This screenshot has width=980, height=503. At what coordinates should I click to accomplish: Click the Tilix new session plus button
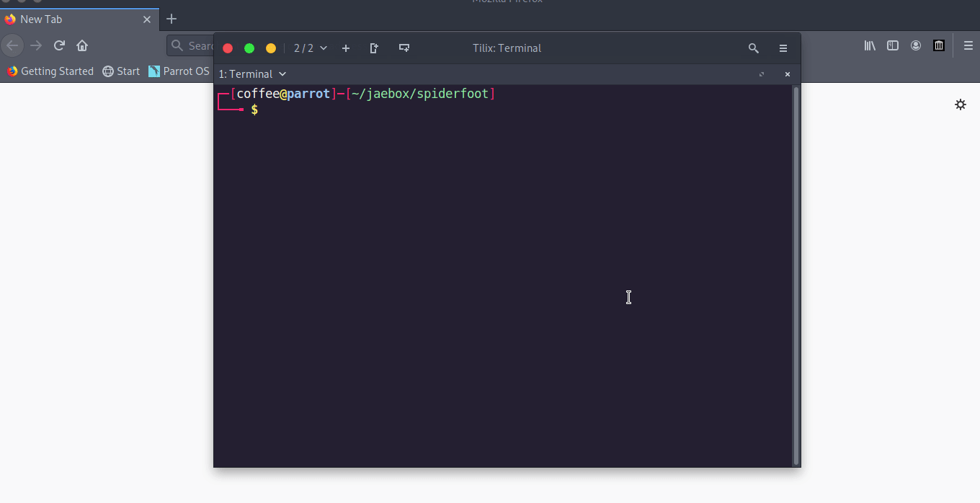coord(346,48)
